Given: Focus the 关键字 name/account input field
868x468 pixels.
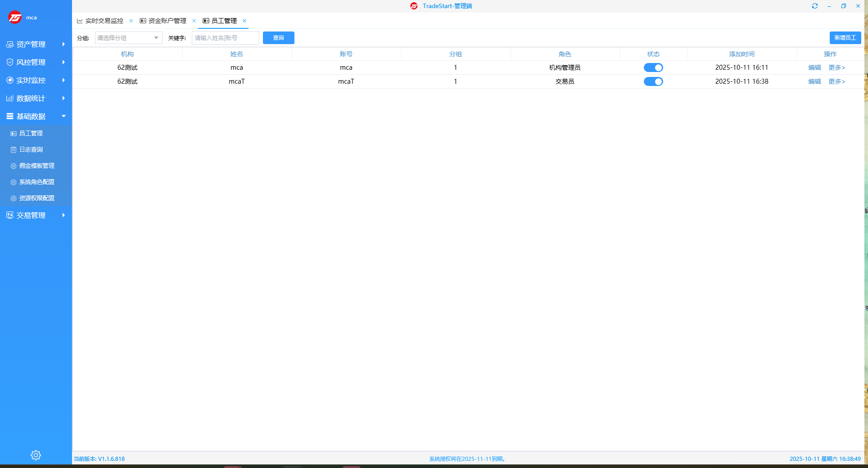Looking at the screenshot, I should pos(225,38).
